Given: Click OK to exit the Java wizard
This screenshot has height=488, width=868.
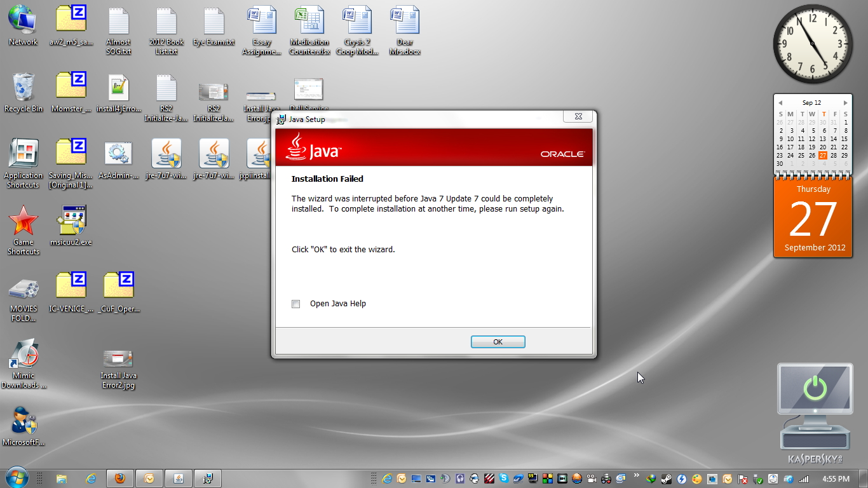Looking at the screenshot, I should (x=498, y=342).
